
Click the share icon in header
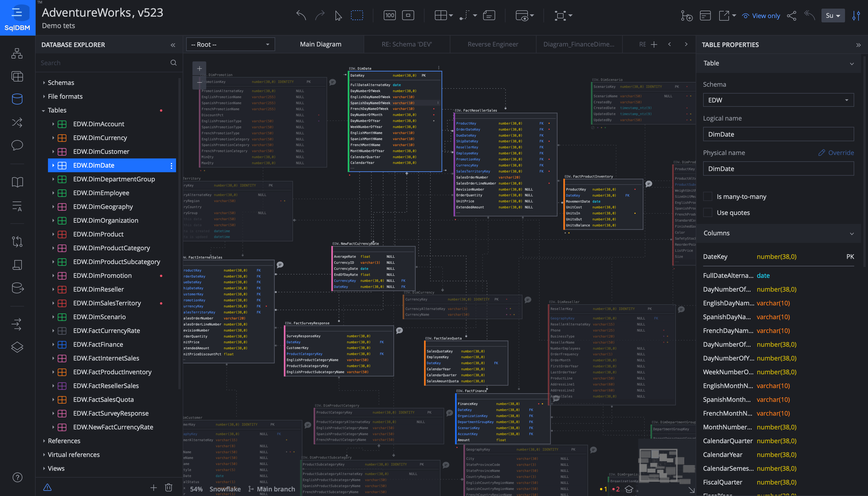point(791,16)
